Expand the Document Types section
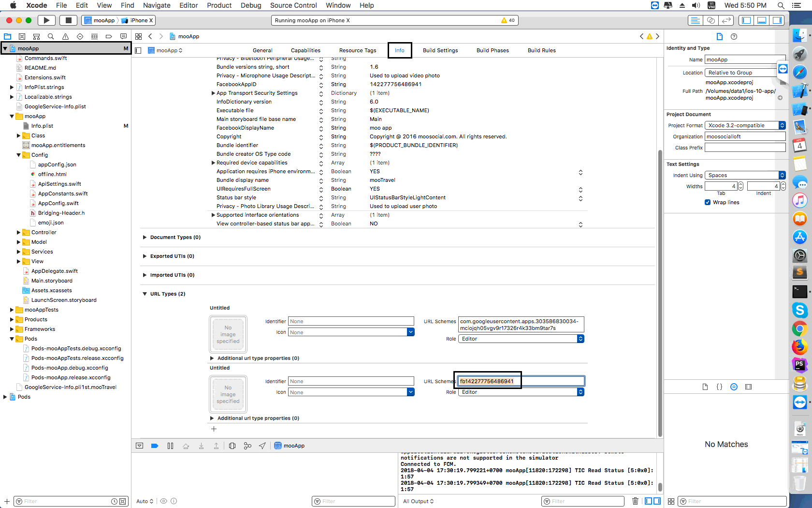 [145, 237]
